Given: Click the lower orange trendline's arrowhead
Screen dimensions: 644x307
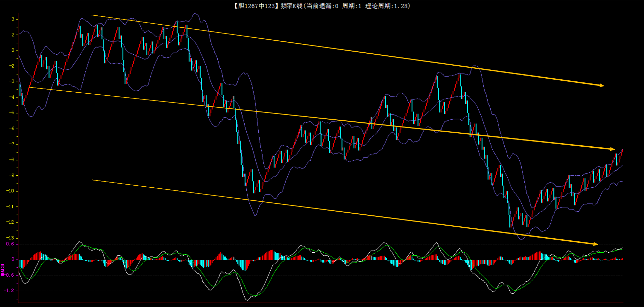Looking at the screenshot, I should (595, 244).
